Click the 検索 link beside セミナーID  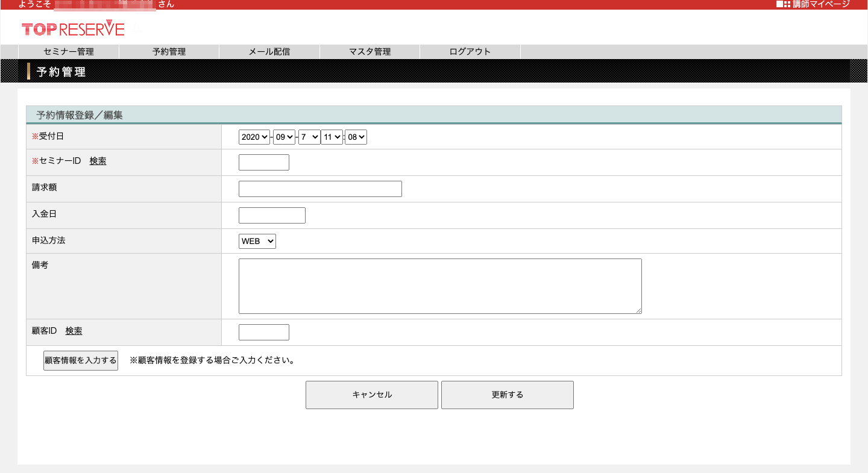pos(98,161)
